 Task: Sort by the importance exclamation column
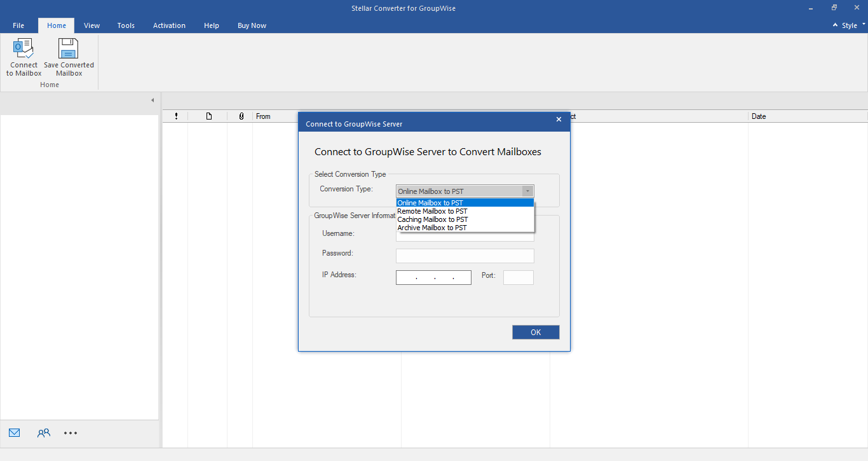pyautogui.click(x=176, y=116)
